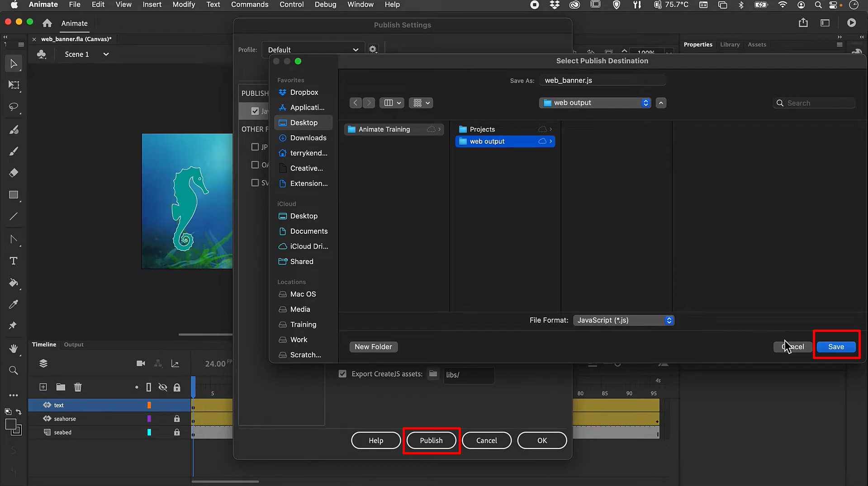Screen dimensions: 868x486
Task: Open the Profile dropdown
Action: tap(313, 49)
